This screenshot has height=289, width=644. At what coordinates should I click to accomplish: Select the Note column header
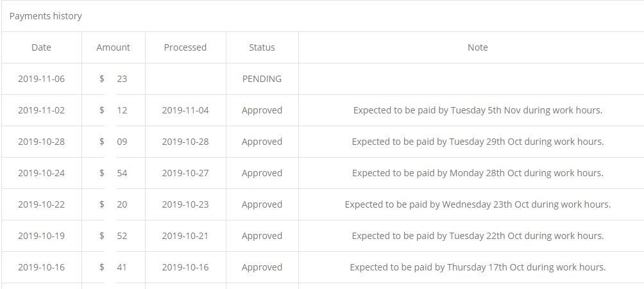coord(477,47)
